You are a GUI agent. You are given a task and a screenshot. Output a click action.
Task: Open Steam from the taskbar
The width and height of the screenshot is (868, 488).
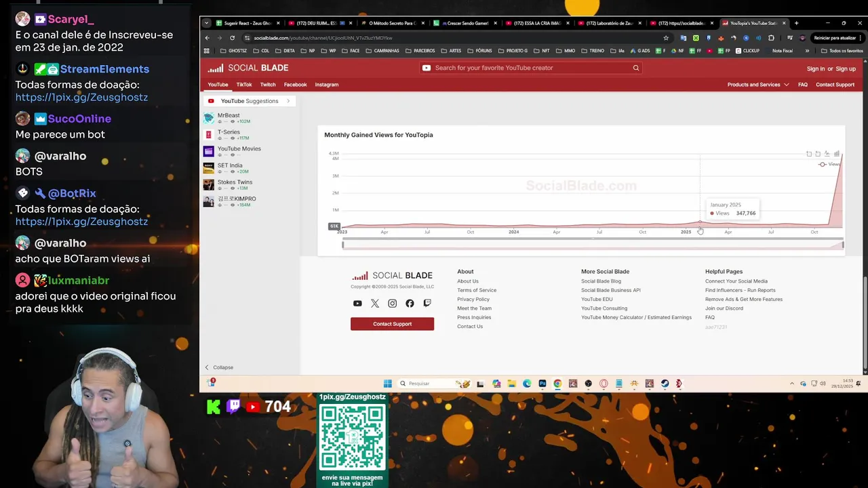[665, 384]
